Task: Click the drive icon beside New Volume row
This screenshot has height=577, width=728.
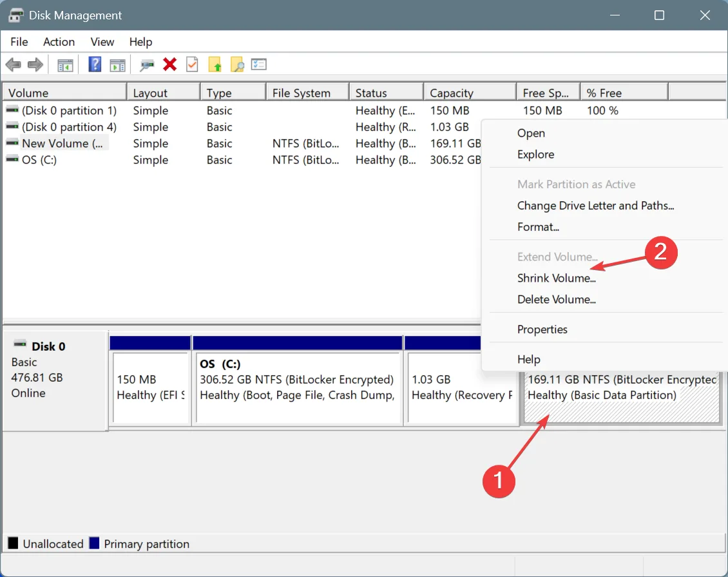Action: pos(12,143)
